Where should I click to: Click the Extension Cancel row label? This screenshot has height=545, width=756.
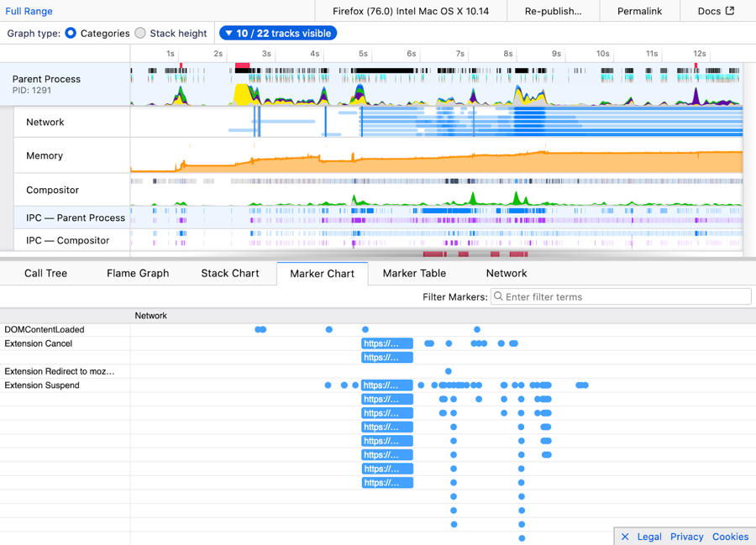39,343
